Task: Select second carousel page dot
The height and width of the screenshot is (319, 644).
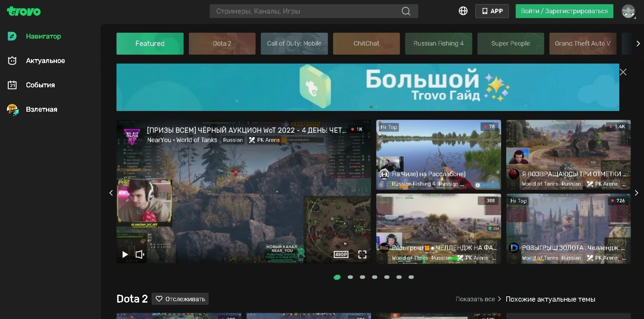Action: pyautogui.click(x=350, y=277)
